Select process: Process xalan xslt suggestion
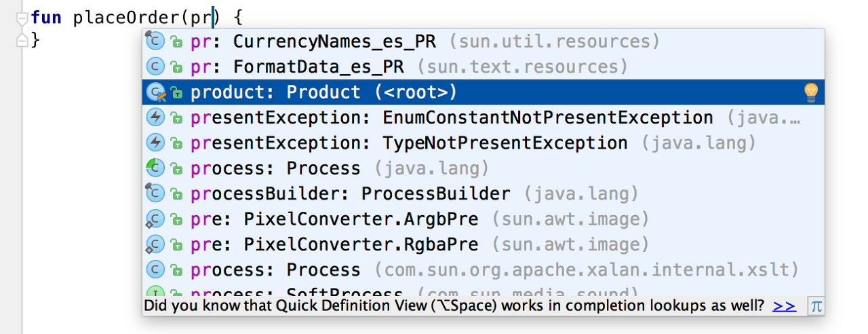868x334 pixels. click(483, 270)
